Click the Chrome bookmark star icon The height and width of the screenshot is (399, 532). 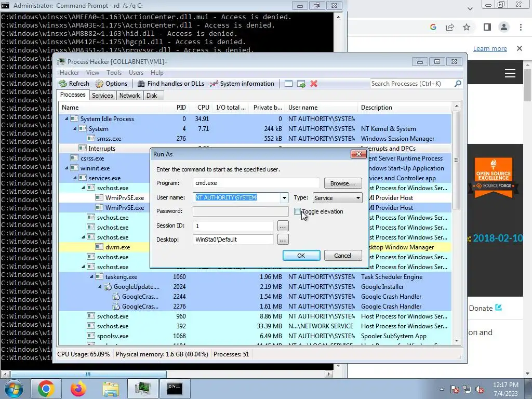click(x=467, y=27)
